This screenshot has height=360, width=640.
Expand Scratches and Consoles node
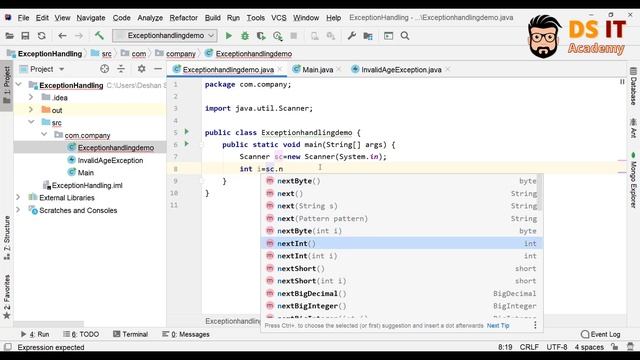tap(18, 210)
